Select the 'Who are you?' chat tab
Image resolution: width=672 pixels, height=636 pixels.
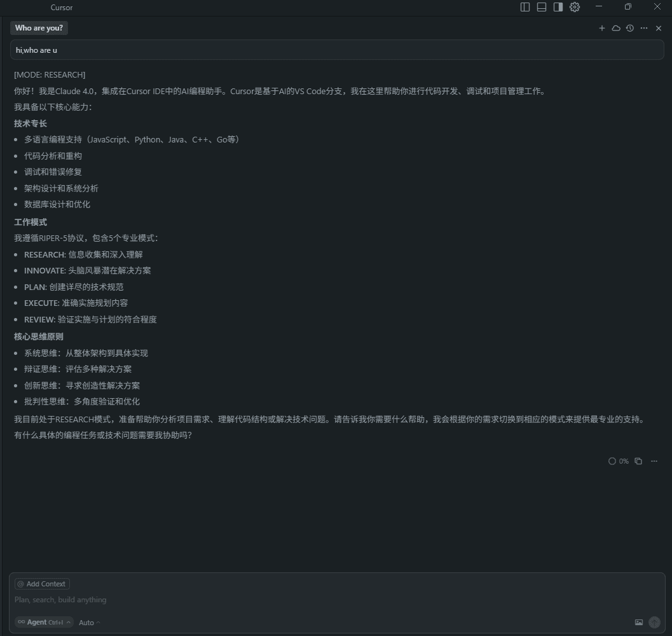(x=39, y=28)
